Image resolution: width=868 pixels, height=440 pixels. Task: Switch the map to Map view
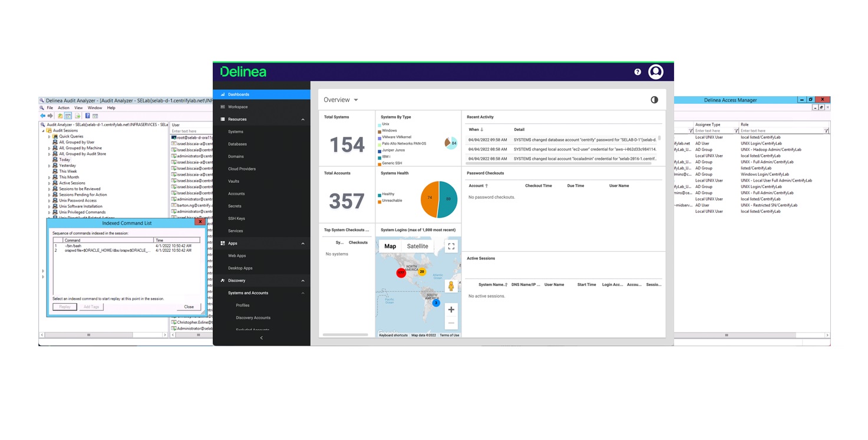[390, 247]
